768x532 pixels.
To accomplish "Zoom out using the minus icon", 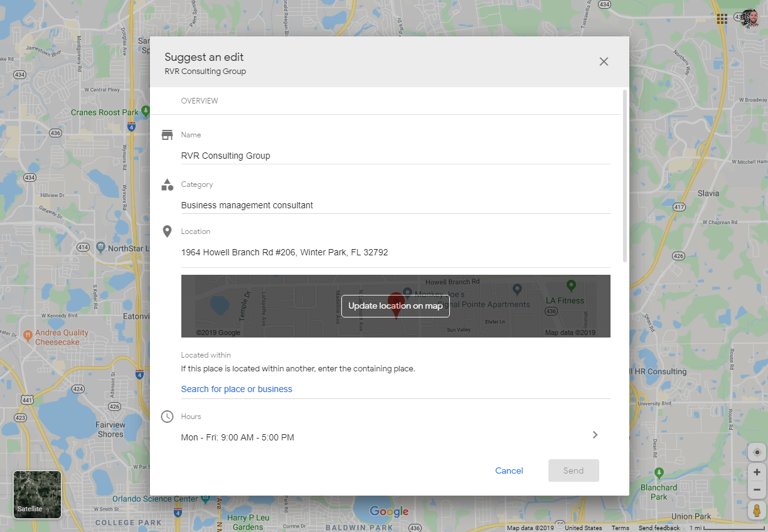I will (x=756, y=489).
